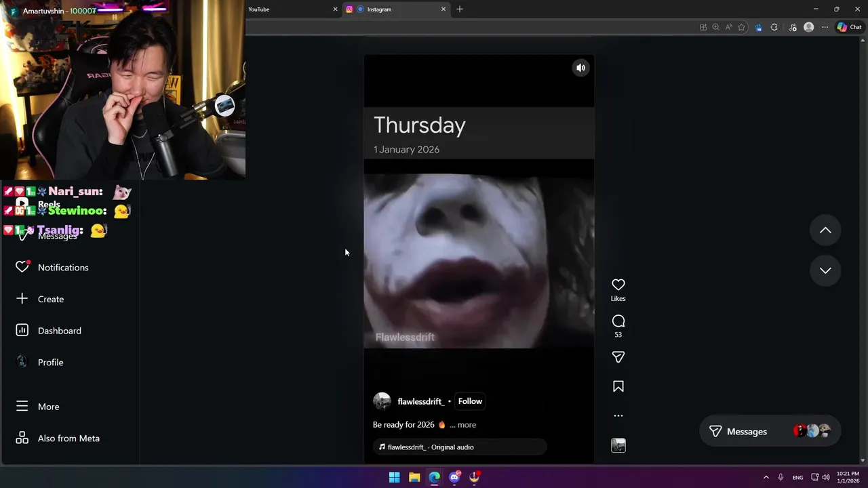Screen dimensions: 868x488
Task: Open Windows Start menu
Action: [394, 477]
